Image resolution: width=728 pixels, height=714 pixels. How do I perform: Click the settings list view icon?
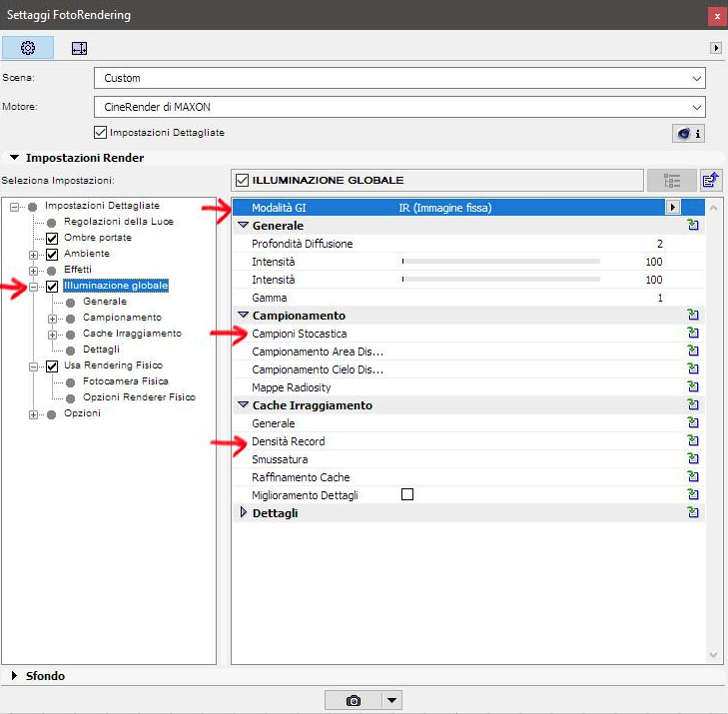pyautogui.click(x=671, y=181)
